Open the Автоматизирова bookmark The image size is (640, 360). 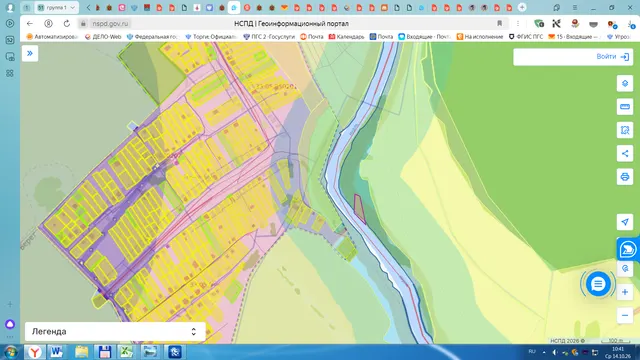pos(52,37)
